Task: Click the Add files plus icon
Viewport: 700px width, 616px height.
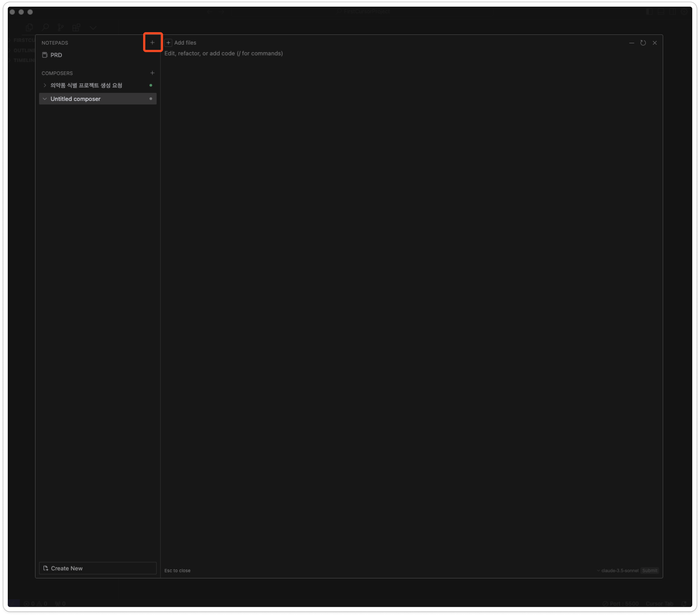Action: (168, 43)
